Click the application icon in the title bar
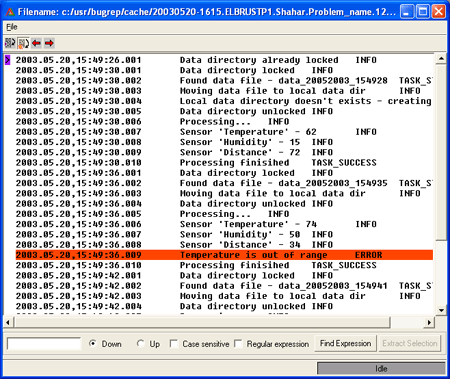The image size is (450, 379). coord(10,12)
